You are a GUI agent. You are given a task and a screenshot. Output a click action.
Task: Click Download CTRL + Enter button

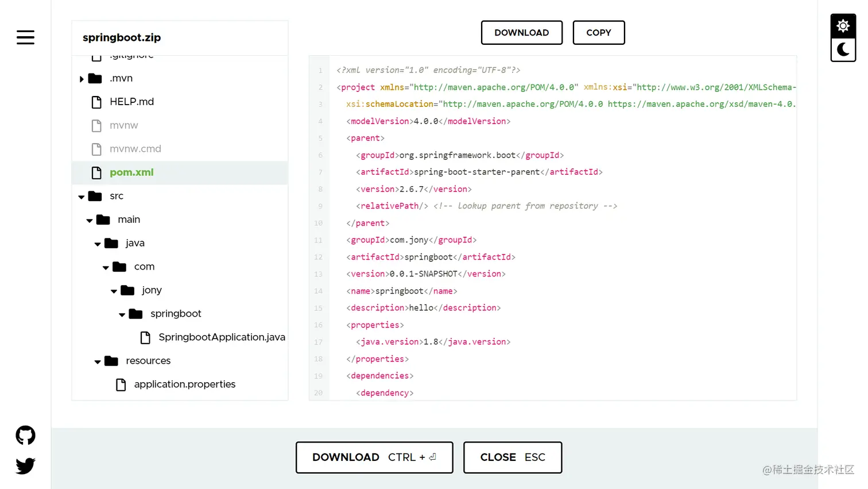[374, 457]
